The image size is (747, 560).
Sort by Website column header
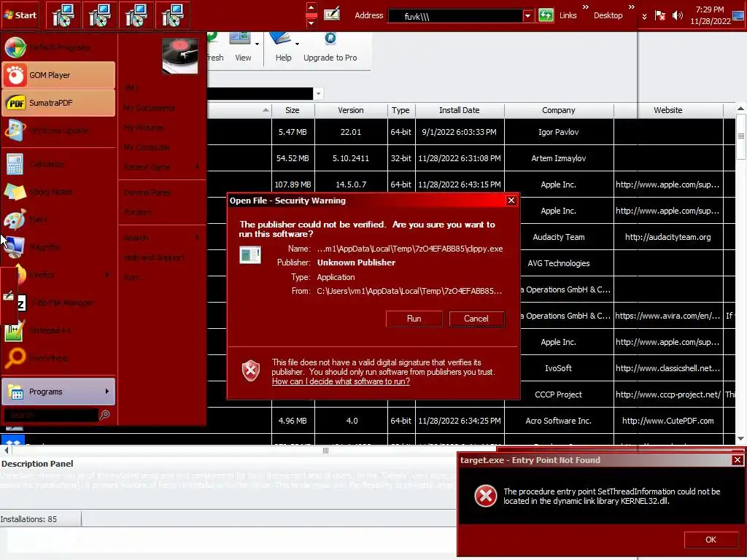(668, 110)
